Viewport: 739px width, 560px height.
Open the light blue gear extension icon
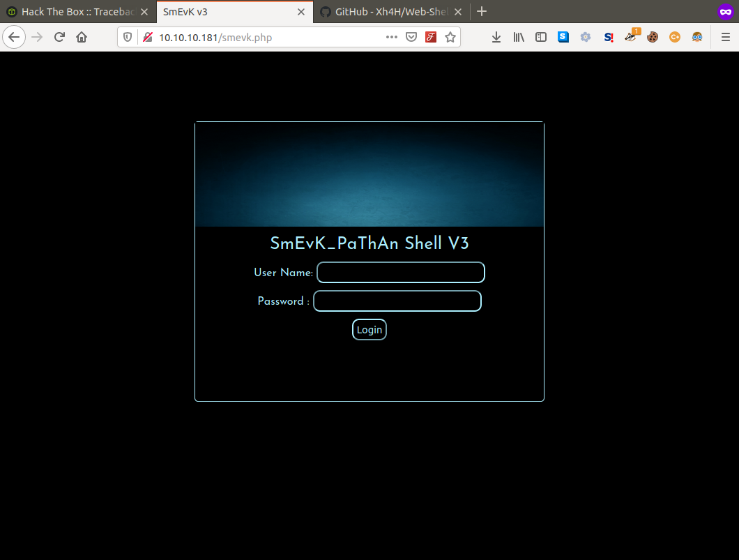pyautogui.click(x=586, y=37)
